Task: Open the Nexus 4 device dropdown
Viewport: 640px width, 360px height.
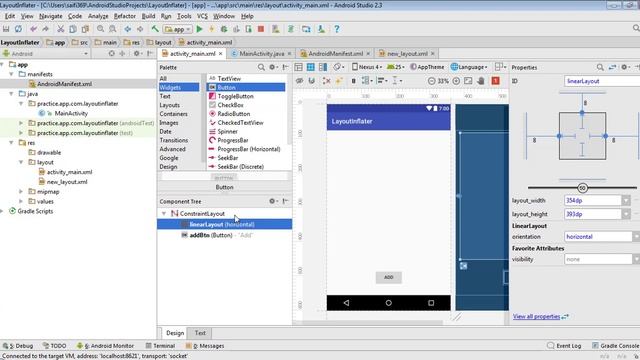Action: 367,67
